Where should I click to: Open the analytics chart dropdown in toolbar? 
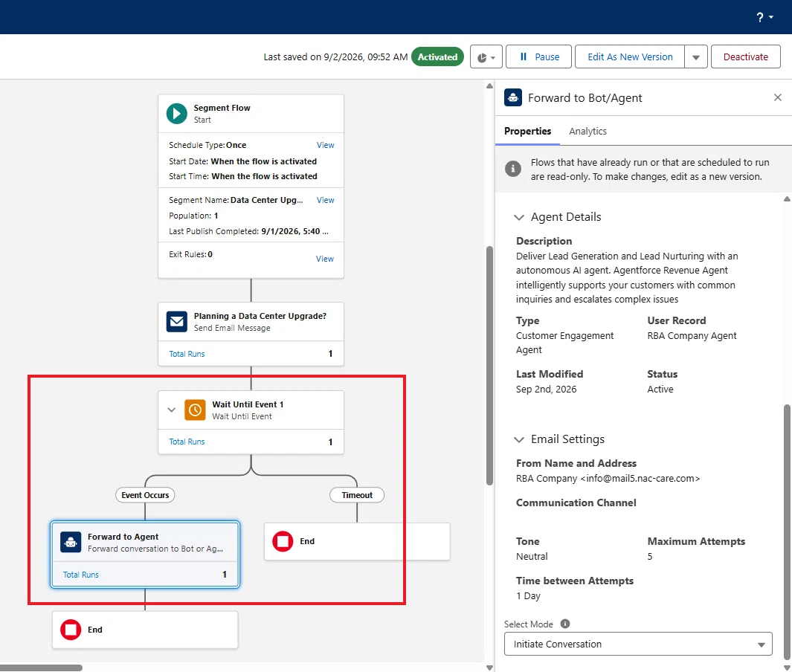click(486, 57)
